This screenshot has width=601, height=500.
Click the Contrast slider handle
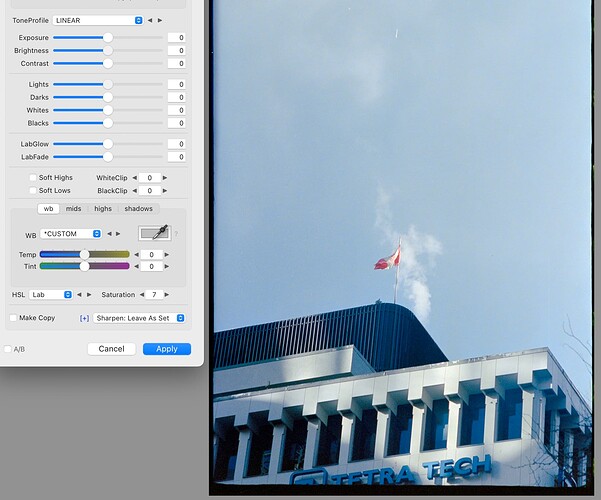click(108, 63)
